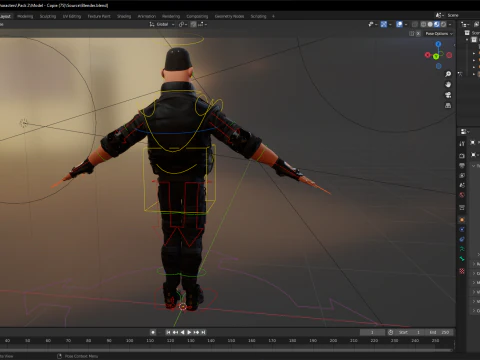
Task: Click the hand pan view icon
Action: [x=448, y=84]
